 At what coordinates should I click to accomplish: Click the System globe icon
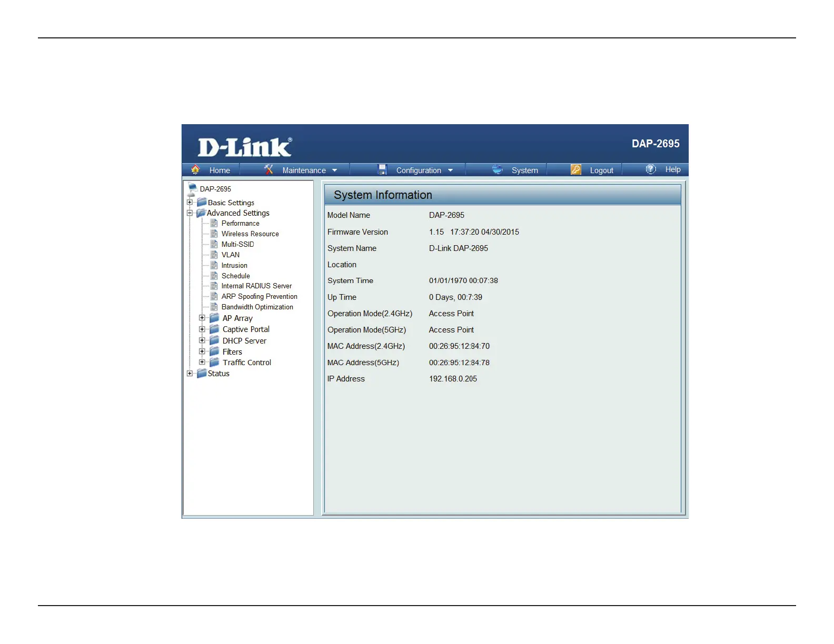click(x=498, y=169)
